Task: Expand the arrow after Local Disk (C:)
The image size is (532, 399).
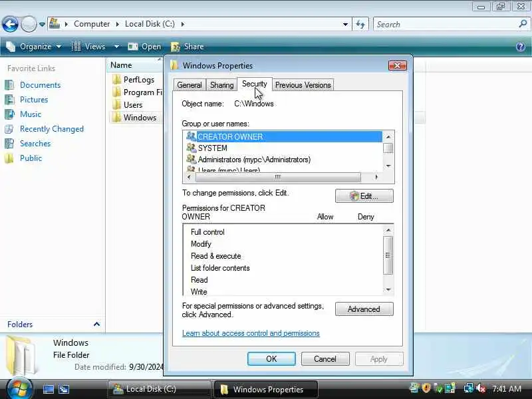Action: tap(183, 24)
